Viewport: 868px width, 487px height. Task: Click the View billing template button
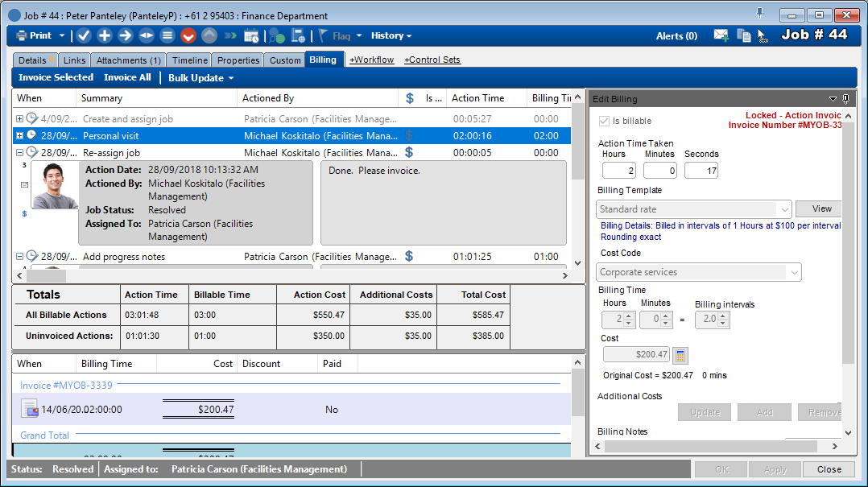[819, 208]
